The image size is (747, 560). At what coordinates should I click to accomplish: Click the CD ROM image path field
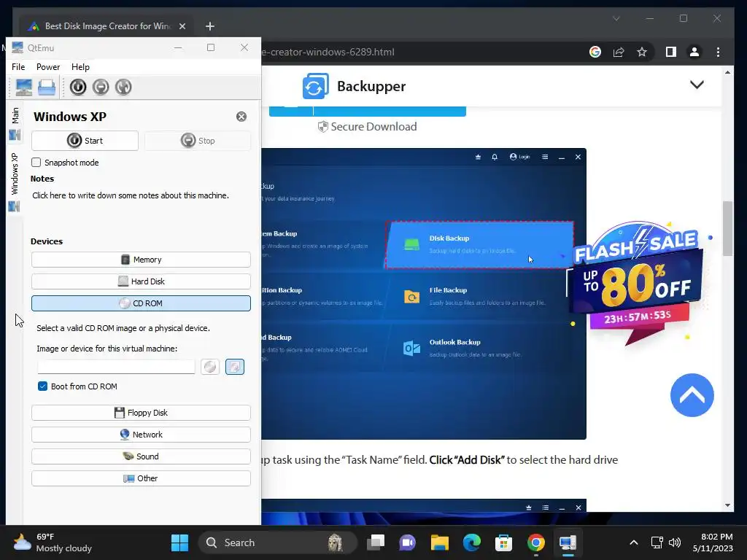click(x=116, y=367)
